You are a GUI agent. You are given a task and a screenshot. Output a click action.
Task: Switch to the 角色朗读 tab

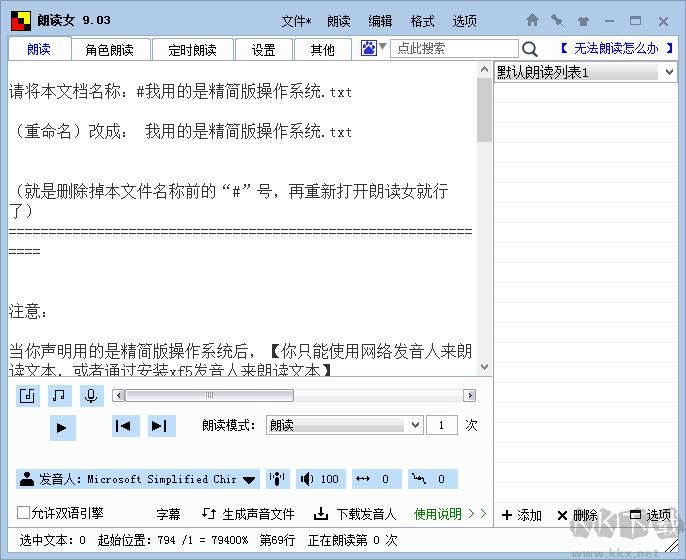[110, 50]
